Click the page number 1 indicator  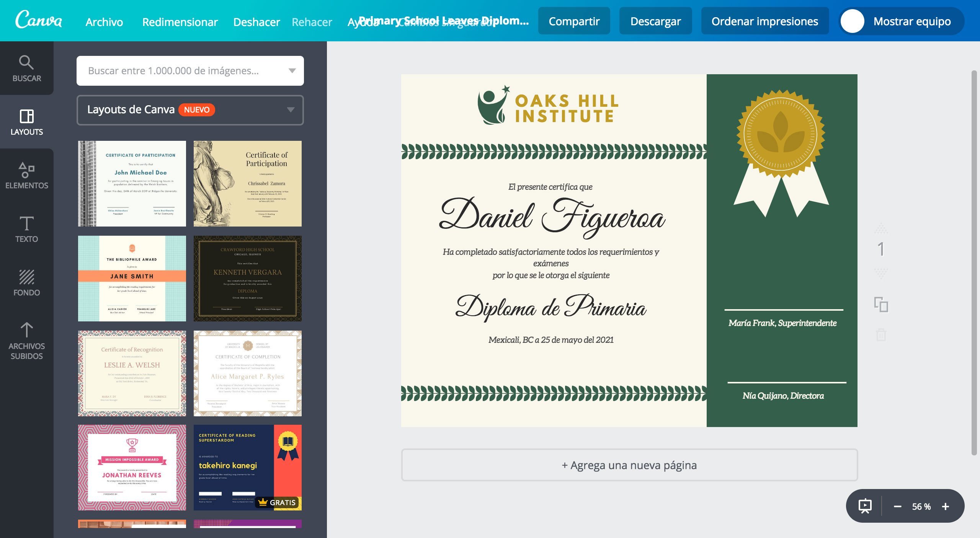881,249
